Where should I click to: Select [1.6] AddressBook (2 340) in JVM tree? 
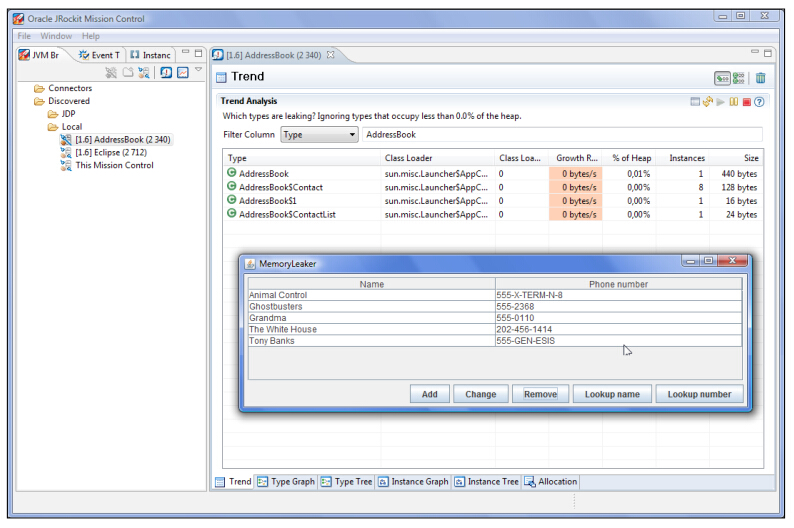(116, 139)
